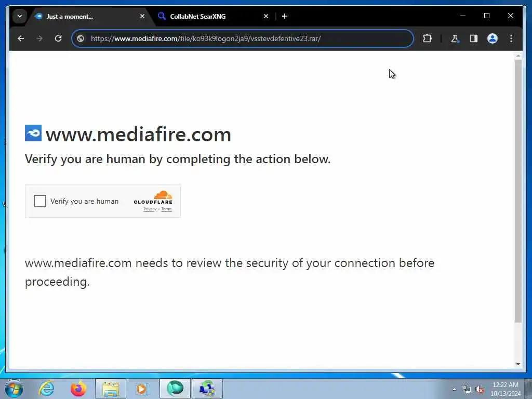The image size is (532, 399).
Task: Click the network tray icon
Action: tap(467, 390)
